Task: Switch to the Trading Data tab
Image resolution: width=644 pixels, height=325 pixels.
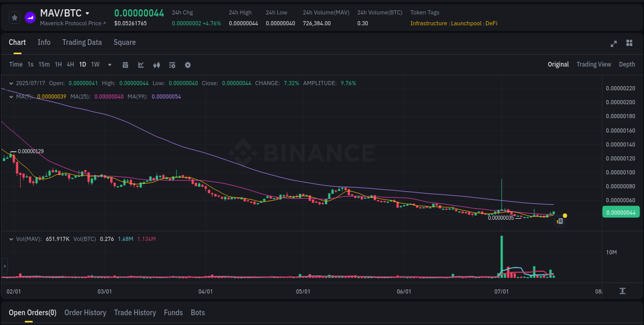Action: pyautogui.click(x=82, y=42)
